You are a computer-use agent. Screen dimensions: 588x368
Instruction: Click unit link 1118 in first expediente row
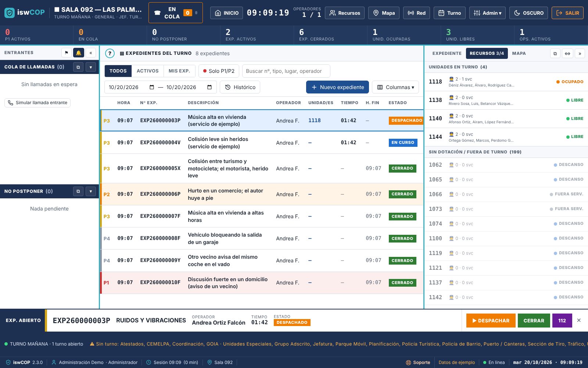315,120
